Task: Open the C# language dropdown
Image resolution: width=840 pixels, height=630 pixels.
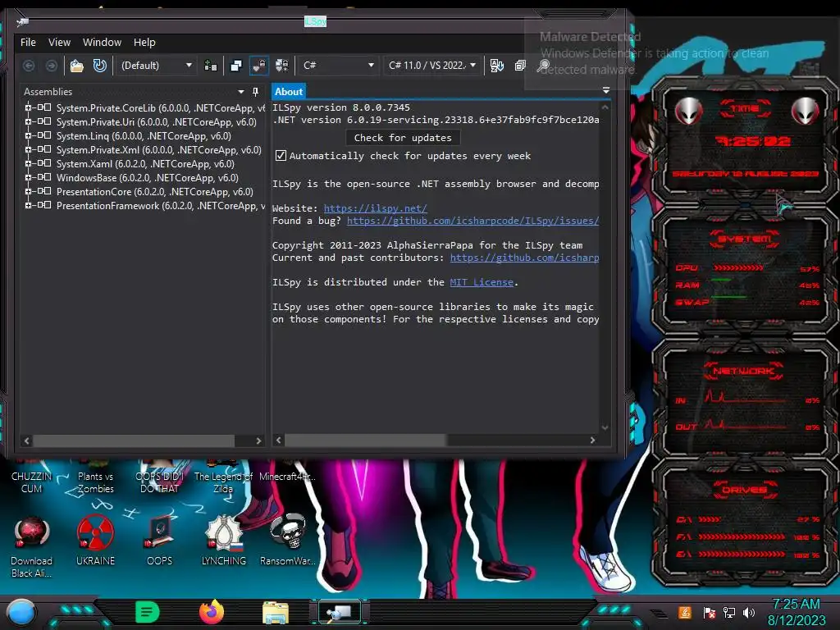Action: (x=338, y=66)
